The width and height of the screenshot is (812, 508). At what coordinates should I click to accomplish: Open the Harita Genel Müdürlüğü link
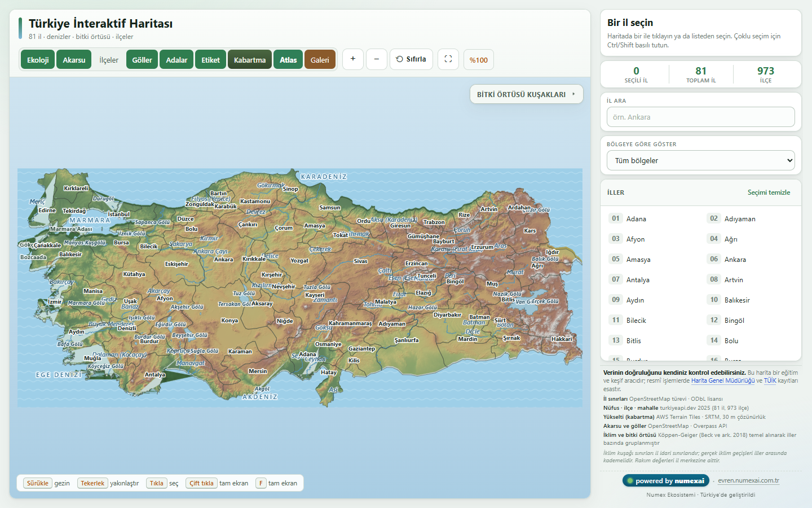(723, 380)
